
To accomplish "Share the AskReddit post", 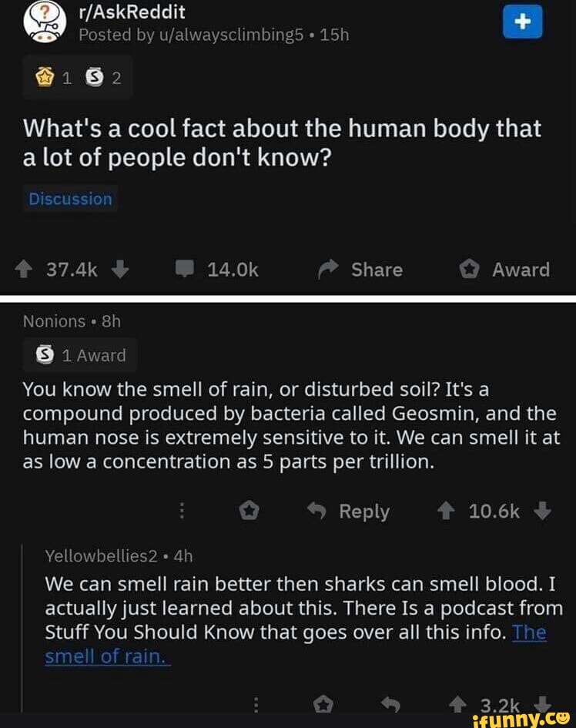I will [x=359, y=270].
